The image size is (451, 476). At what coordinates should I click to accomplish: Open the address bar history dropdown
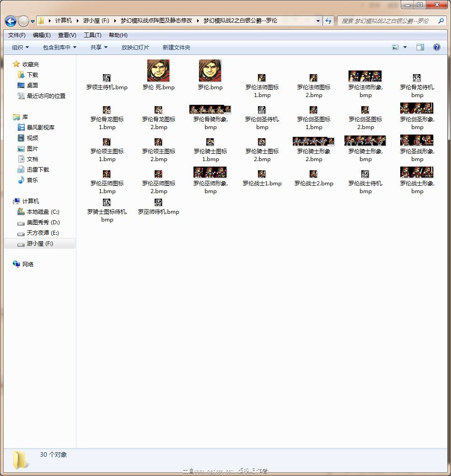coord(318,21)
